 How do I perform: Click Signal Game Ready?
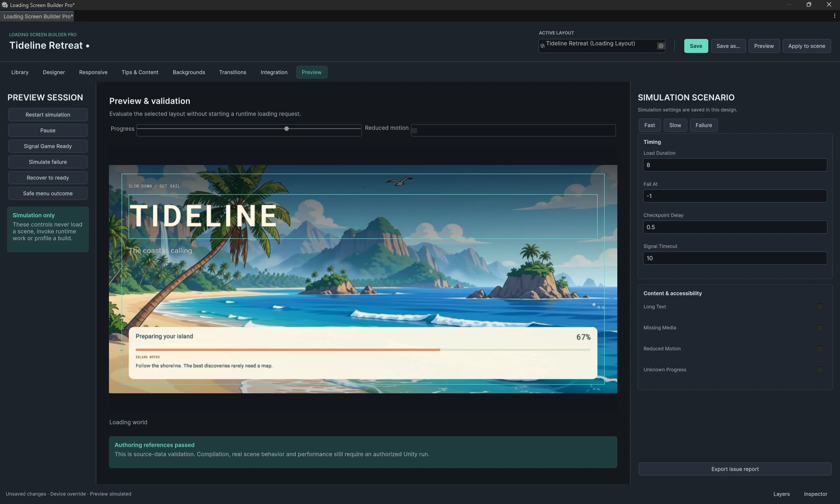click(x=48, y=146)
